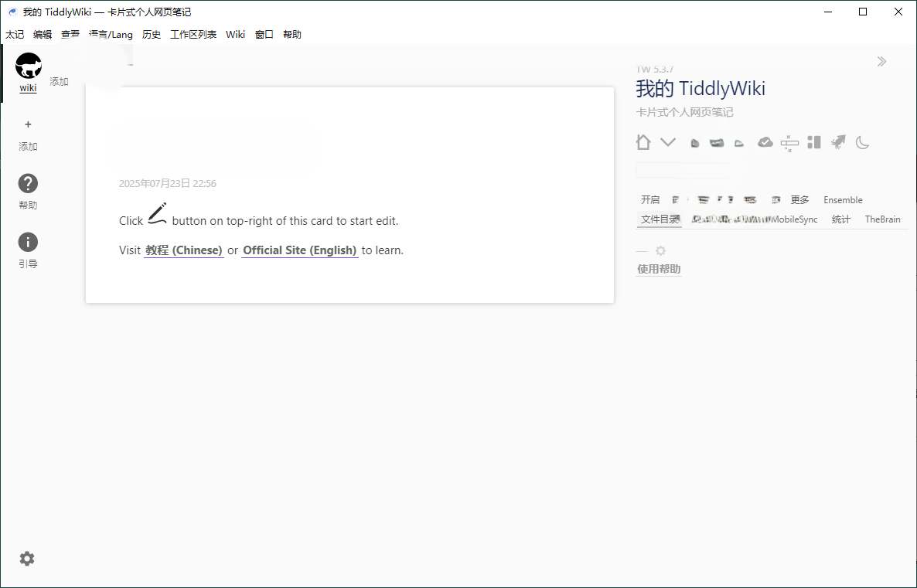Switch to the TheBrain tab
The width and height of the screenshot is (917, 588).
click(883, 219)
